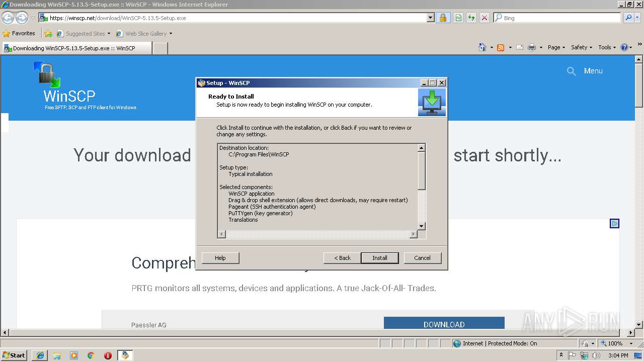Expand the command bar overflow chevron
Viewport: 644px width, 362px height.
[x=640, y=45]
